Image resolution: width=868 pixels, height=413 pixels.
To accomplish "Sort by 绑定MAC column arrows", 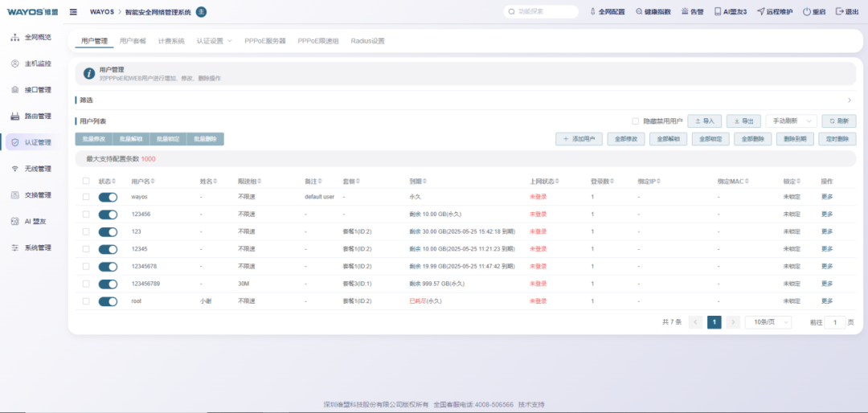I will 746,181.
